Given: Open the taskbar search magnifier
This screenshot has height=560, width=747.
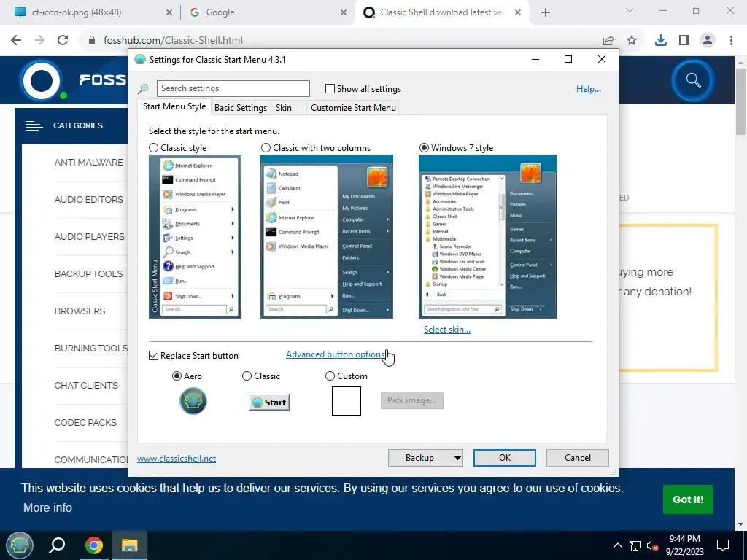Looking at the screenshot, I should coord(57,545).
